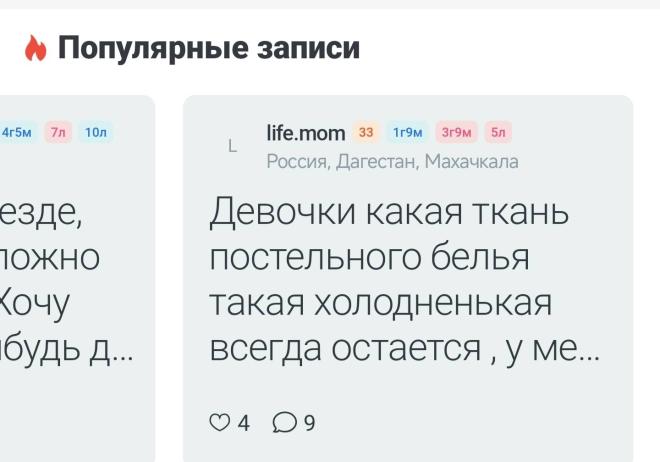Open life.mom avatar placeholder with letter L
Viewport: 660px width, 462px height.
coord(232,146)
